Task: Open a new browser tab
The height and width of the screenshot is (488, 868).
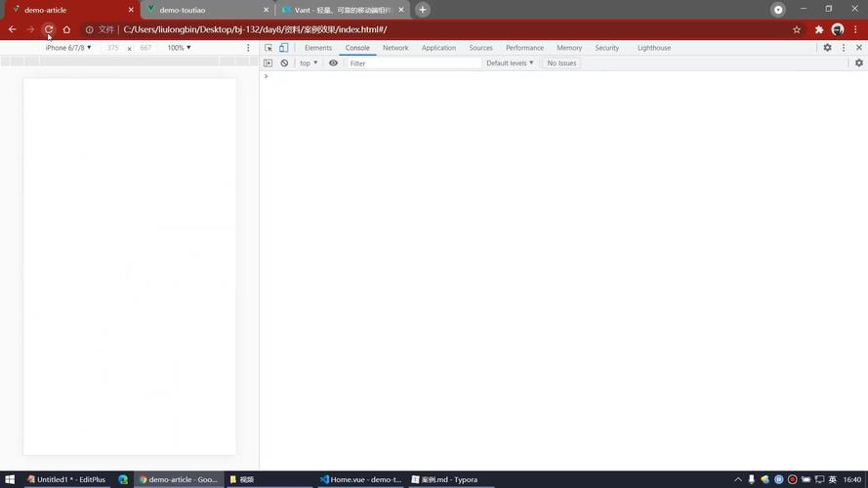Action: pos(423,10)
